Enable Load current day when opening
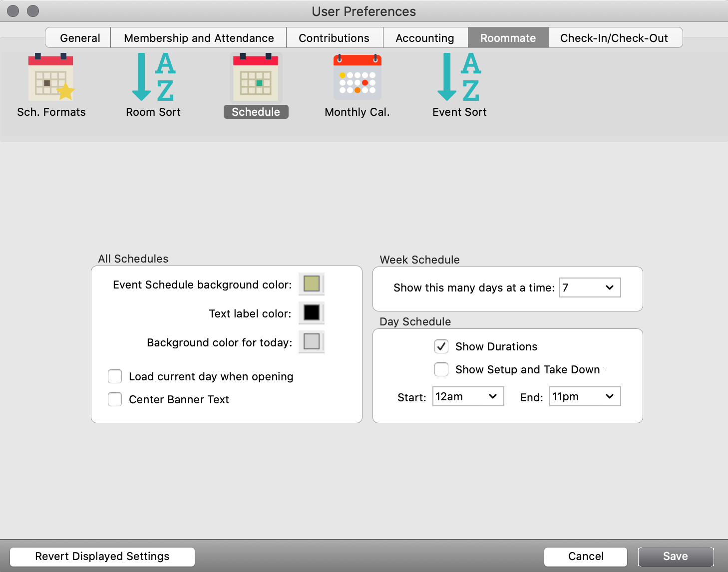The width and height of the screenshot is (728, 572). coord(115,376)
